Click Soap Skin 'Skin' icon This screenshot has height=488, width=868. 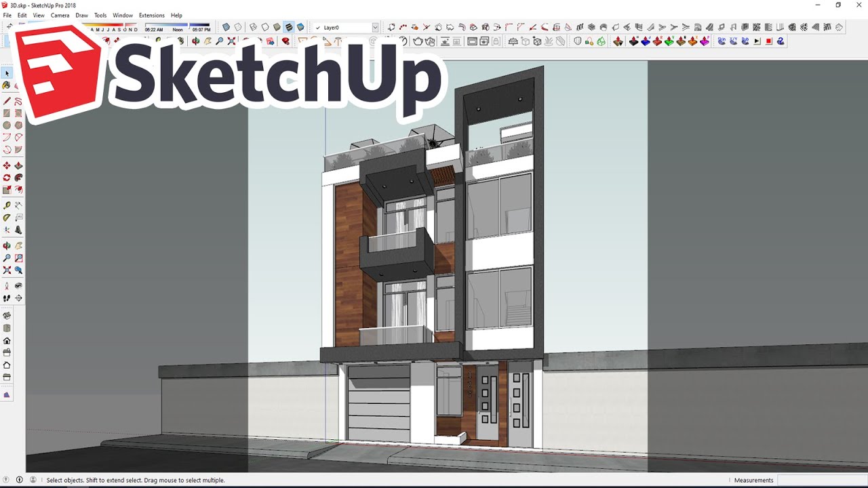(722, 41)
